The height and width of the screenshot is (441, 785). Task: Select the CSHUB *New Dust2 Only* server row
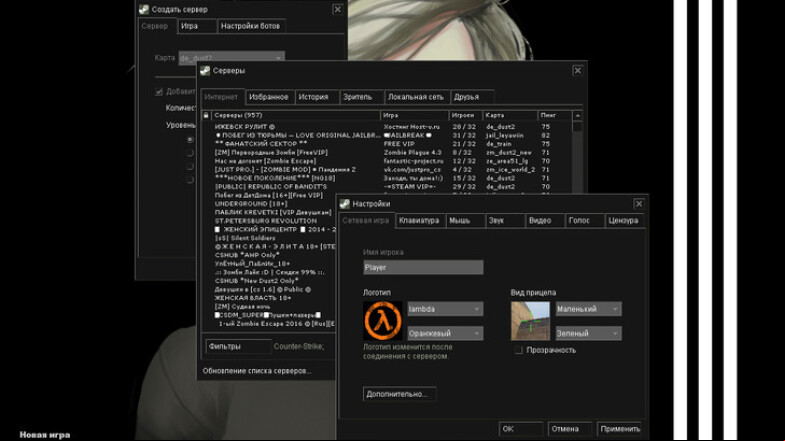click(x=269, y=281)
